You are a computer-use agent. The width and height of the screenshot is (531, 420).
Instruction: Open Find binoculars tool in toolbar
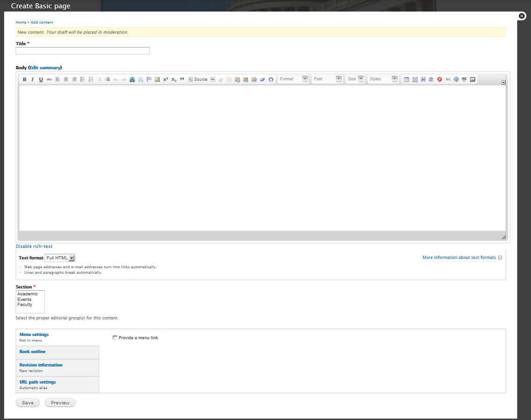pyautogui.click(x=423, y=79)
